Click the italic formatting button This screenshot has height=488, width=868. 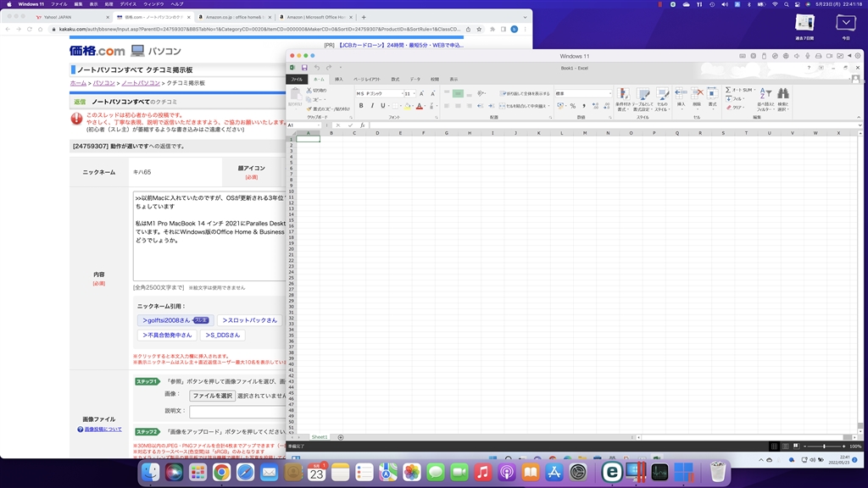click(372, 106)
